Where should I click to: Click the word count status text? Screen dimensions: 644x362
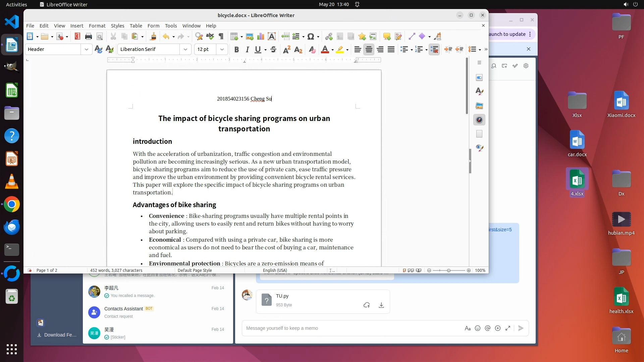[x=116, y=270]
